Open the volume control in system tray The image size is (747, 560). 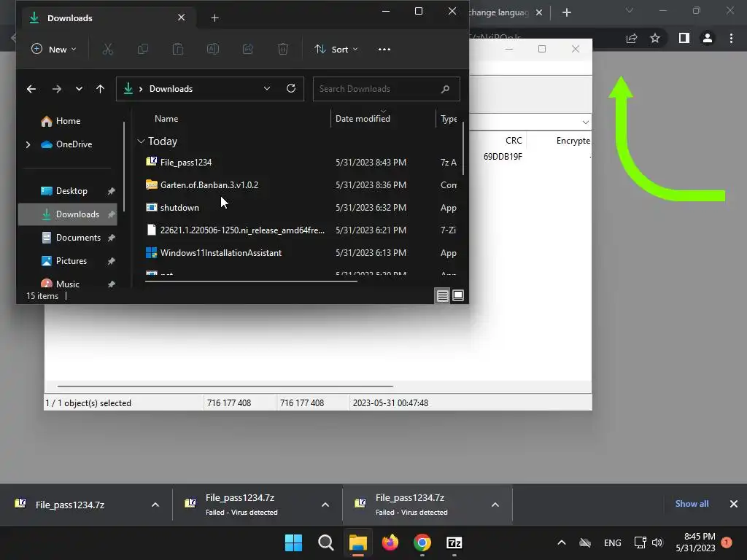coord(657,542)
